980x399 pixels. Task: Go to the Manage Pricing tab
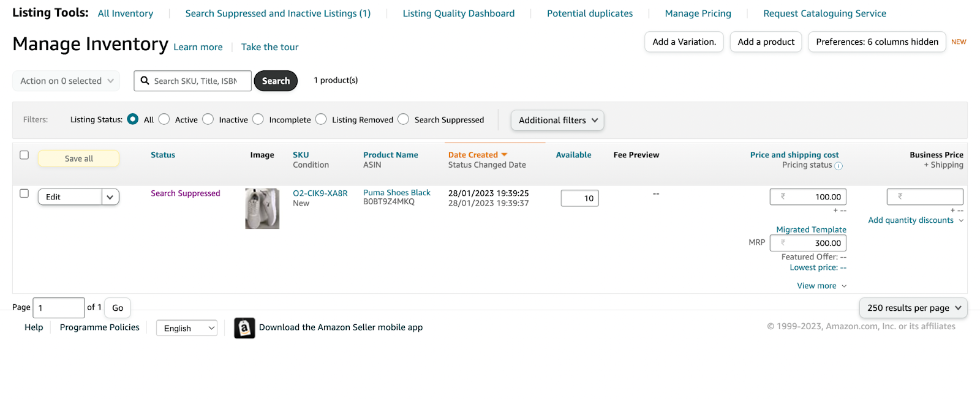tap(698, 13)
